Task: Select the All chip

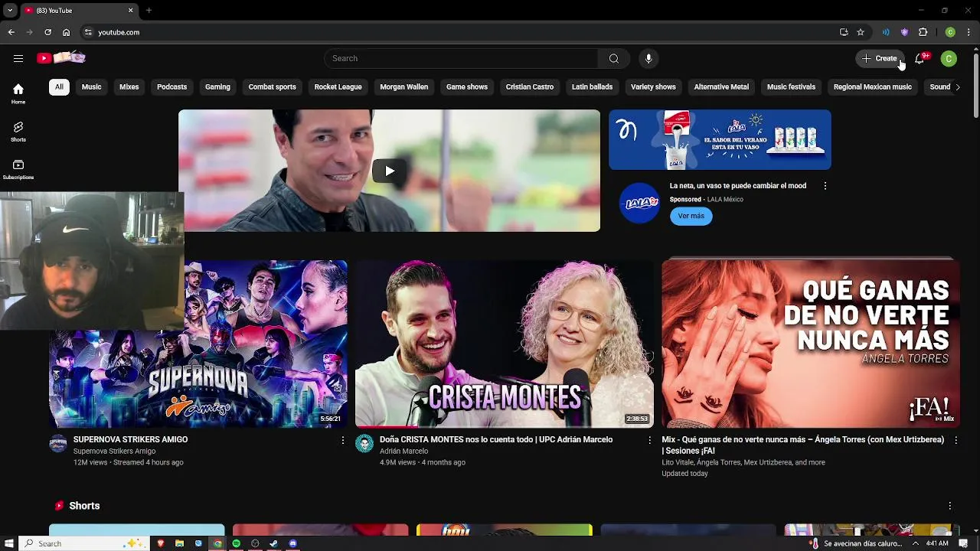Action: tap(59, 87)
